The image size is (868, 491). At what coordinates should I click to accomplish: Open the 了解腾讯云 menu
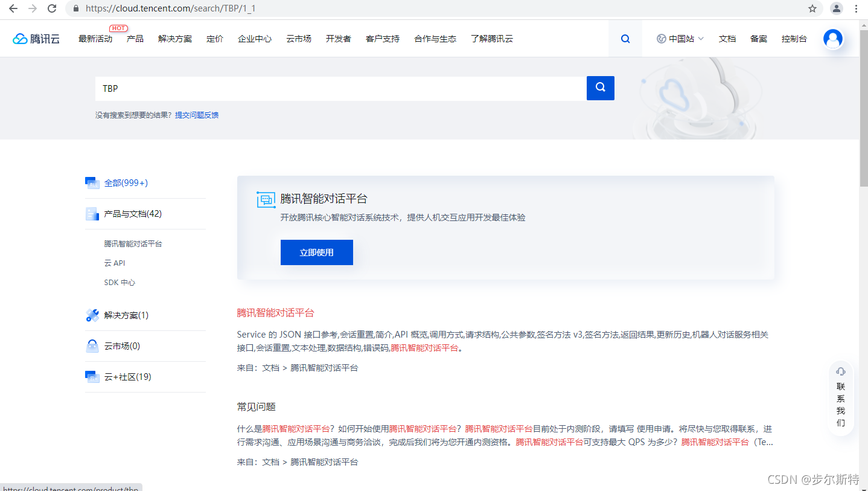(492, 39)
